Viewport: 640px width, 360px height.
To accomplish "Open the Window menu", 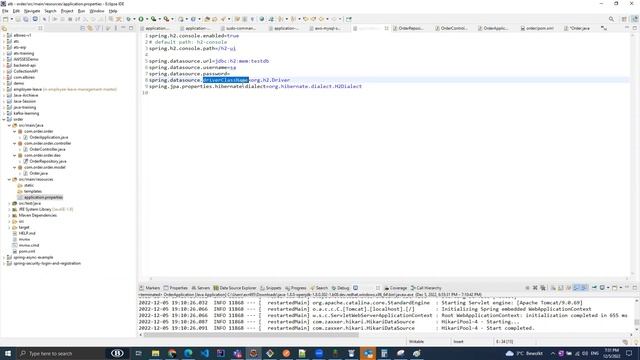I will click(97, 11).
